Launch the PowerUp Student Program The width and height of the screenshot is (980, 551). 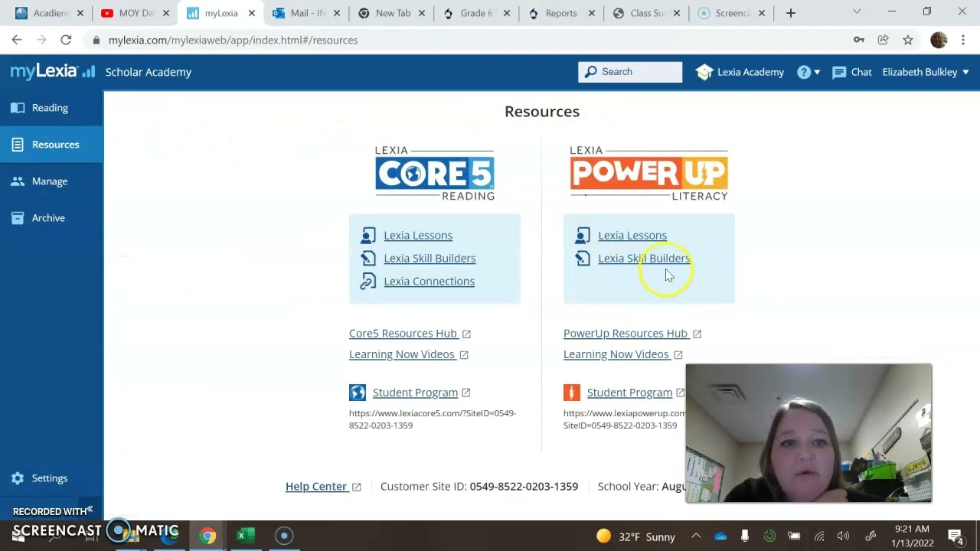tap(635, 393)
